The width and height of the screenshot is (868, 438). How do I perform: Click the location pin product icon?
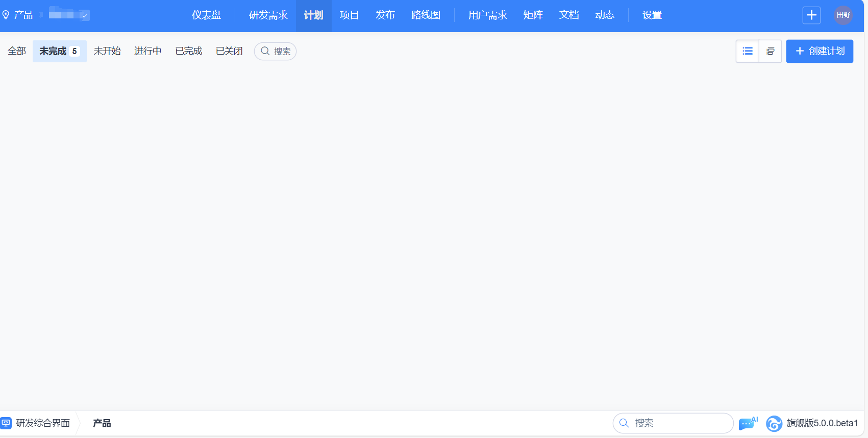pos(6,15)
